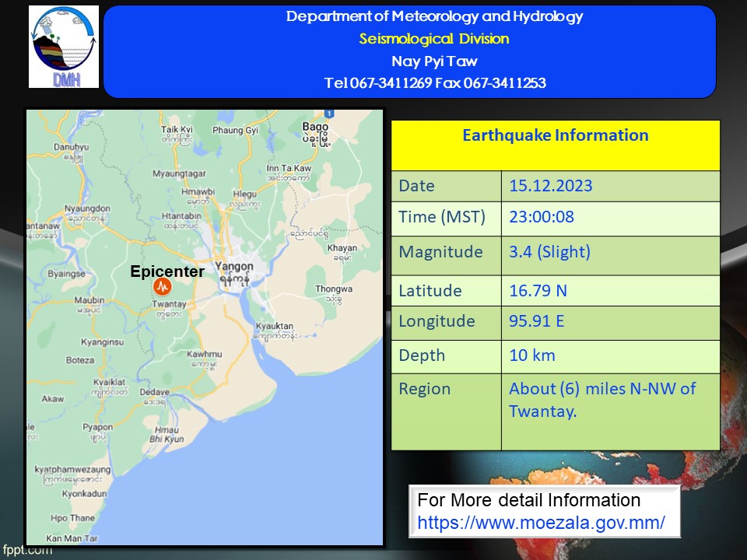Click 'Hmau Bhi Kyun' label on map
This screenshot has height=560, width=747.
coord(167,434)
